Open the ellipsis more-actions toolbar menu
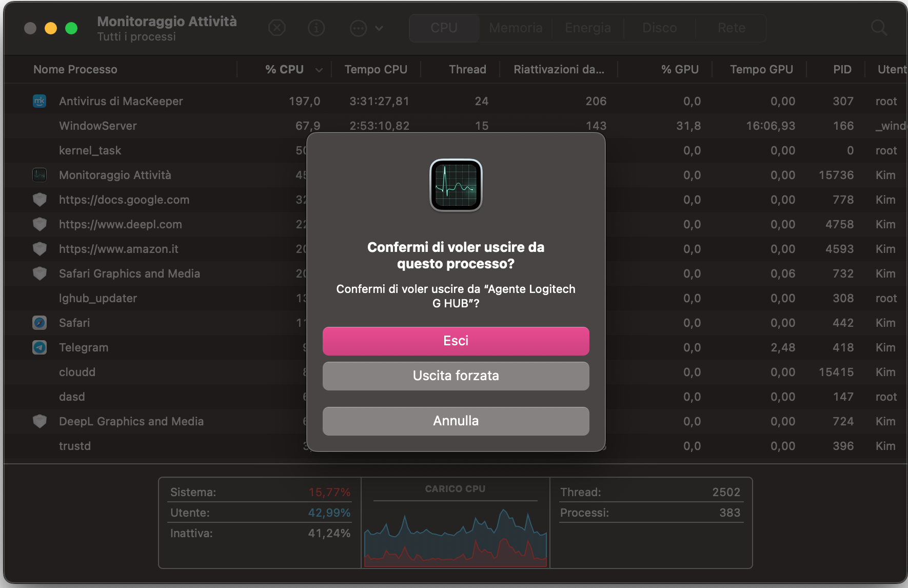This screenshot has width=908, height=588. (x=358, y=28)
